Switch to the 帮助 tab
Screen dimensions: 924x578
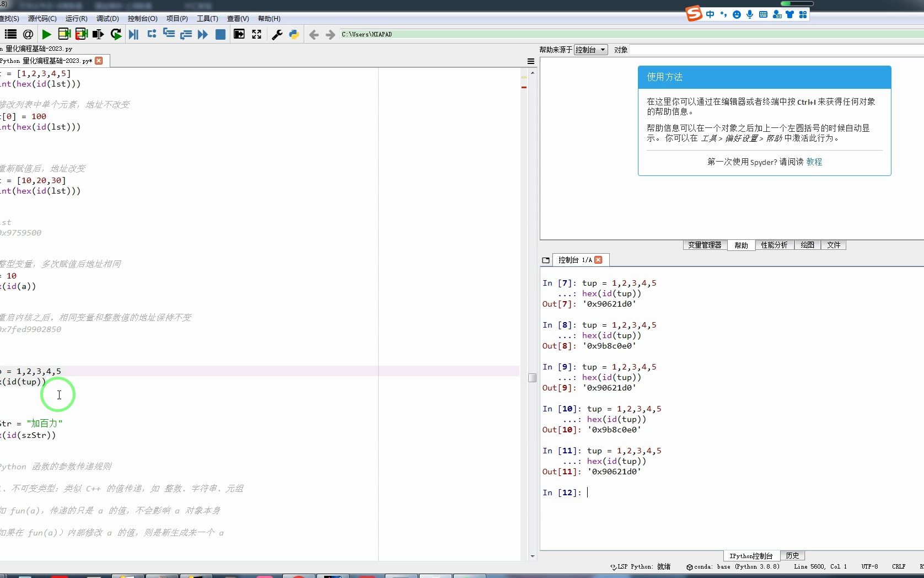(x=741, y=245)
